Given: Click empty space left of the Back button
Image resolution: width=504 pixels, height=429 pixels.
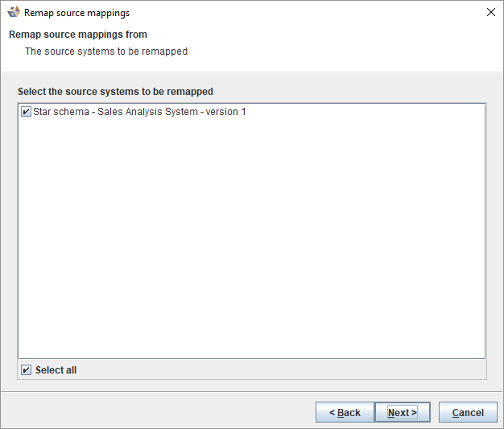Looking at the screenshot, I should point(161,413).
